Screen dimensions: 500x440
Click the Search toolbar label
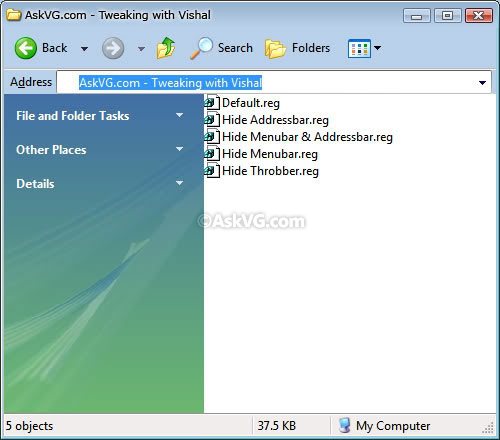(235, 48)
